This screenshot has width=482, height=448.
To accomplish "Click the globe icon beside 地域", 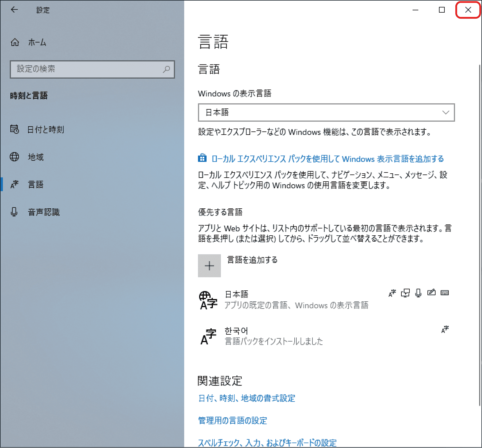I will pos(14,157).
